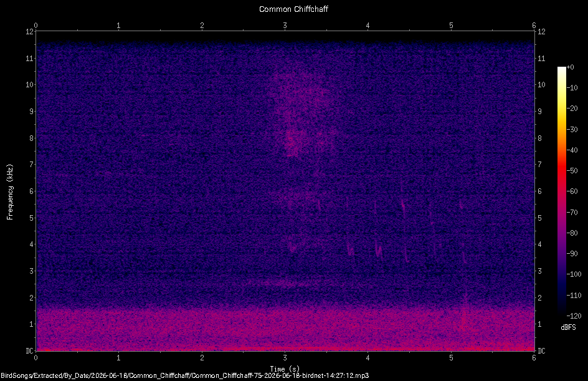Click the 'dBFS' label under the color scale
588x381 pixels.
pos(568,327)
